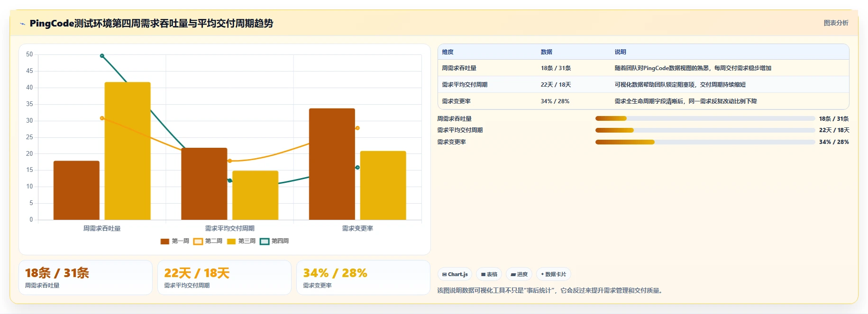Screen dimensions: 868x314
Task: Click the PingCode chart title text
Action: click(x=151, y=23)
